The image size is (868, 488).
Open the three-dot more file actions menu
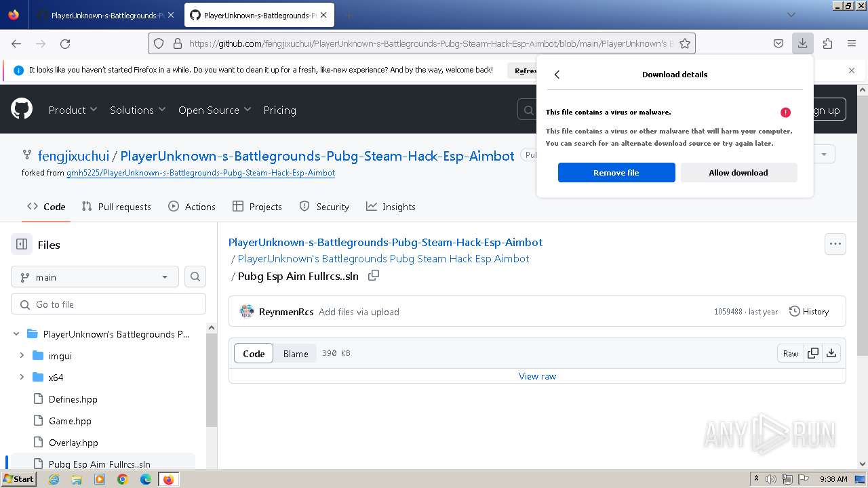coord(835,244)
